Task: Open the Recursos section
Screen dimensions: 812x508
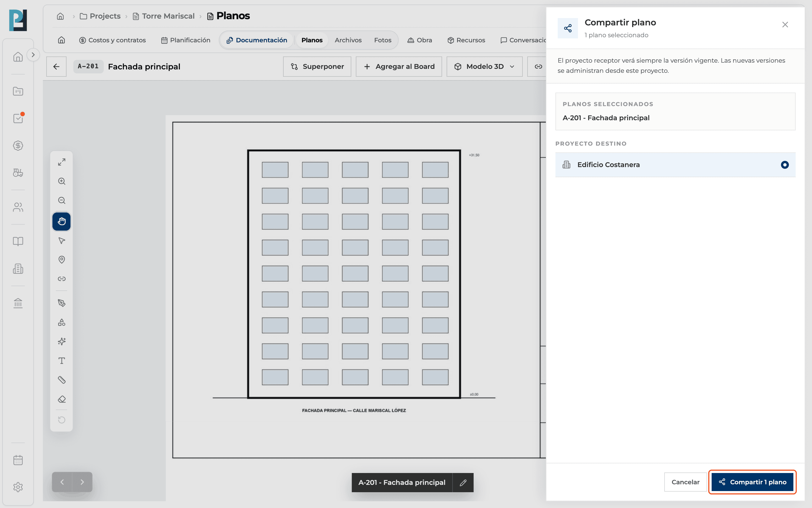Action: click(x=466, y=40)
